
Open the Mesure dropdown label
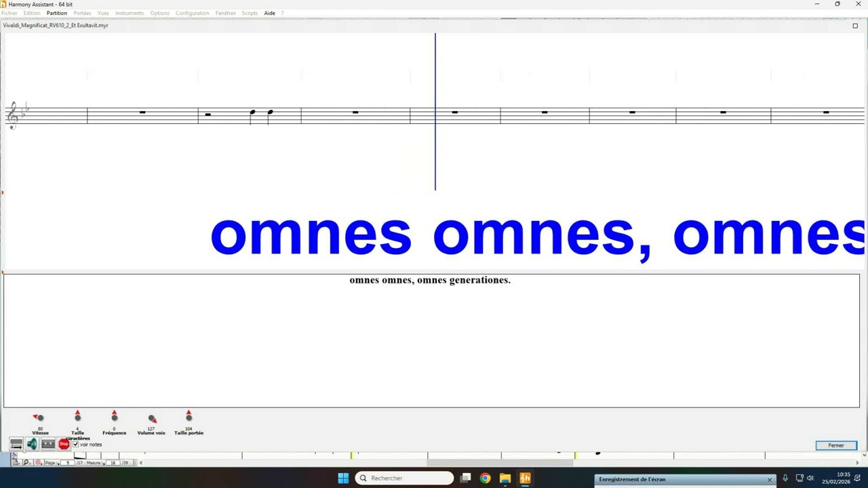point(94,463)
